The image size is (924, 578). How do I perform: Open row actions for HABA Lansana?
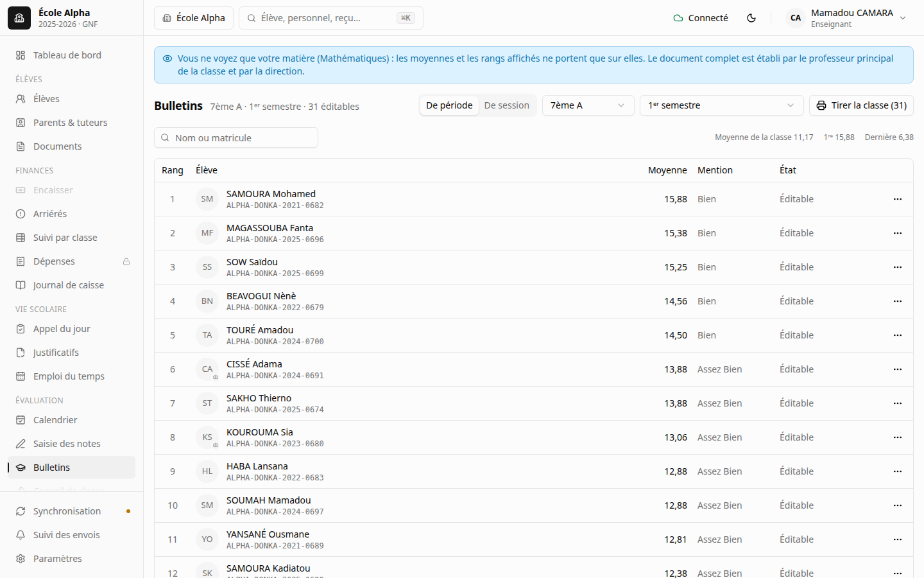(898, 471)
